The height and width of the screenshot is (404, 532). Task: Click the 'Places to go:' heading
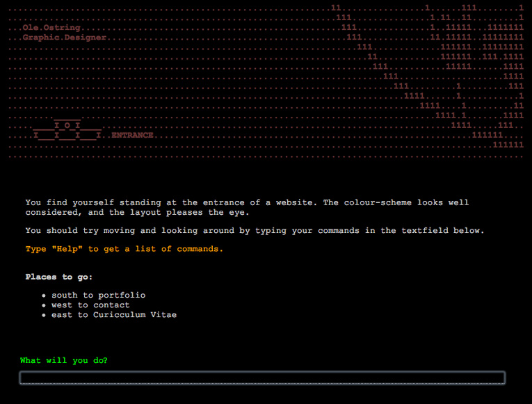click(59, 277)
